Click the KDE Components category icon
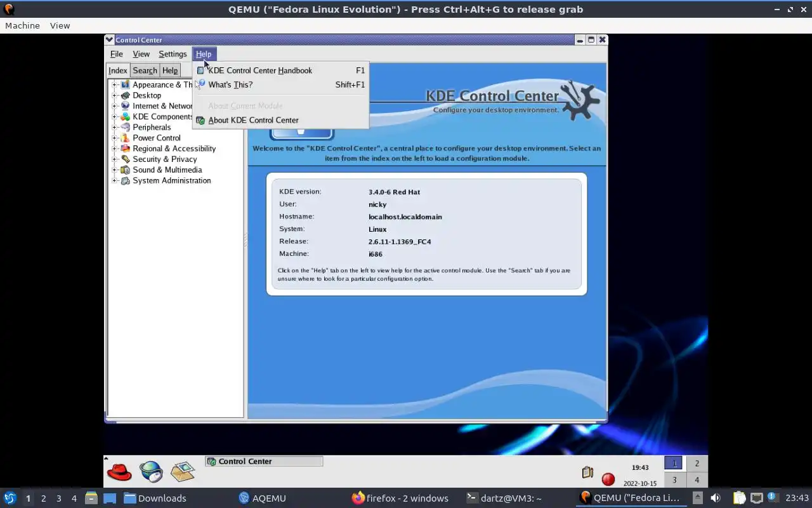Viewport: 812px width, 508px height. [x=126, y=117]
